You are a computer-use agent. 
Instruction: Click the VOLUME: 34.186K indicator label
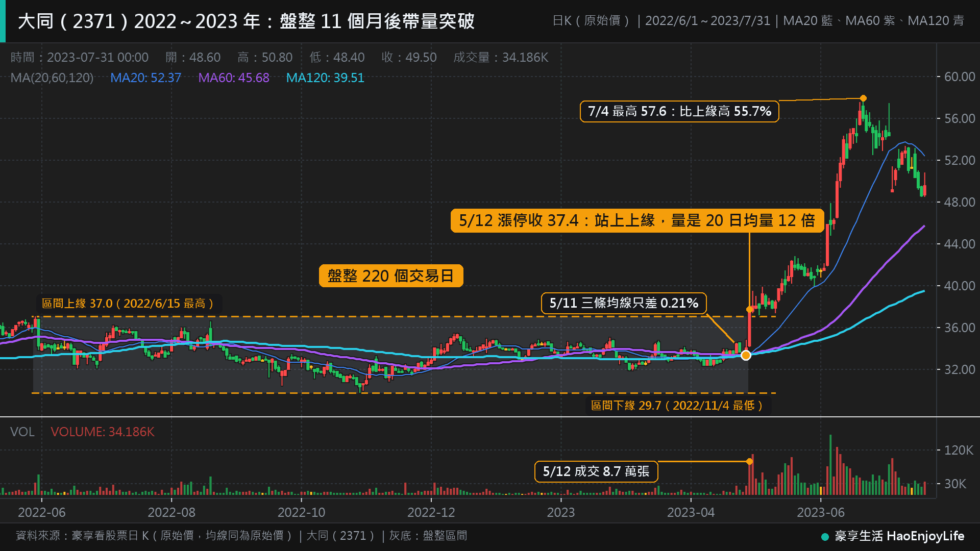pos(103,432)
